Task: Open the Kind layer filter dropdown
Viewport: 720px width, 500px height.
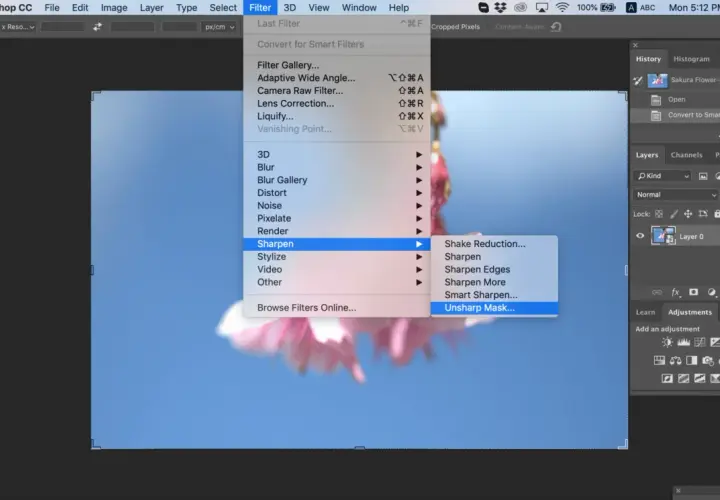Action: (x=663, y=176)
